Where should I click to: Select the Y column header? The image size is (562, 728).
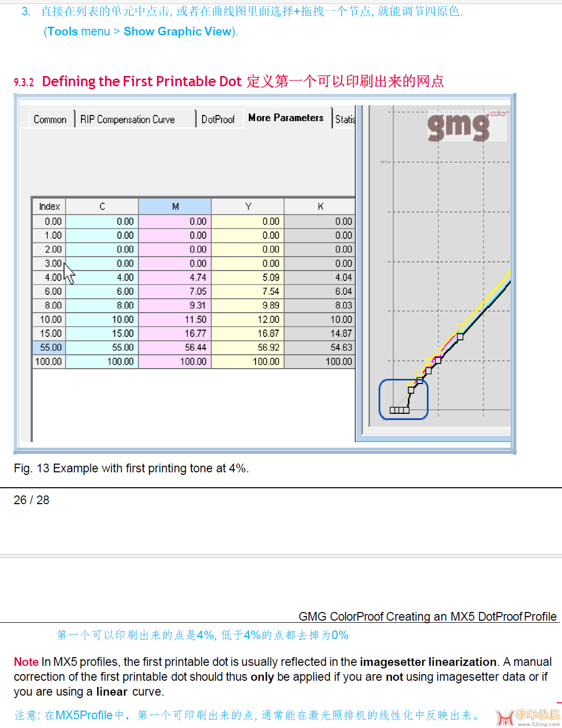(248, 206)
